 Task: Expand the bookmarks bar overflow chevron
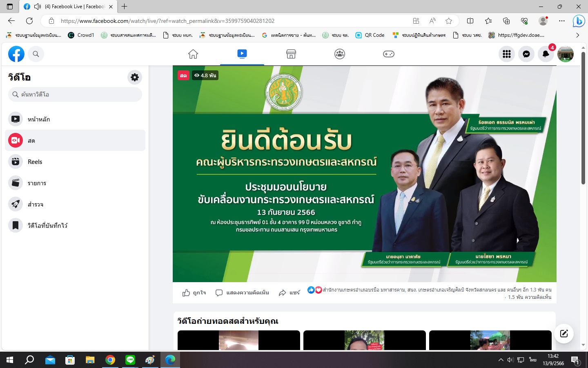[577, 35]
